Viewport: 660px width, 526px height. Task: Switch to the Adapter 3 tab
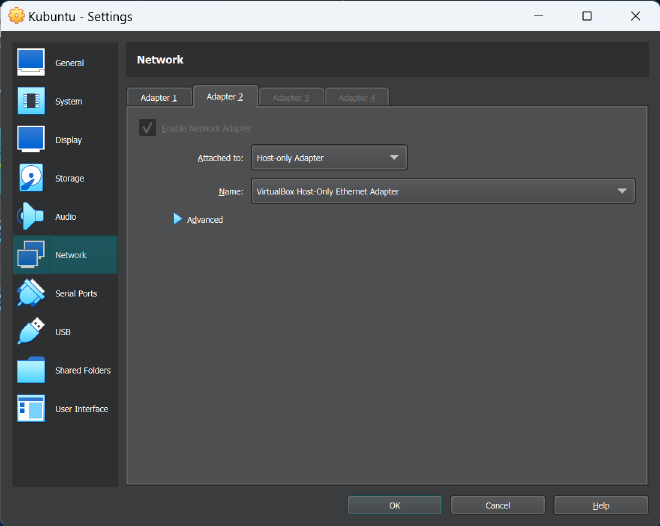(291, 98)
